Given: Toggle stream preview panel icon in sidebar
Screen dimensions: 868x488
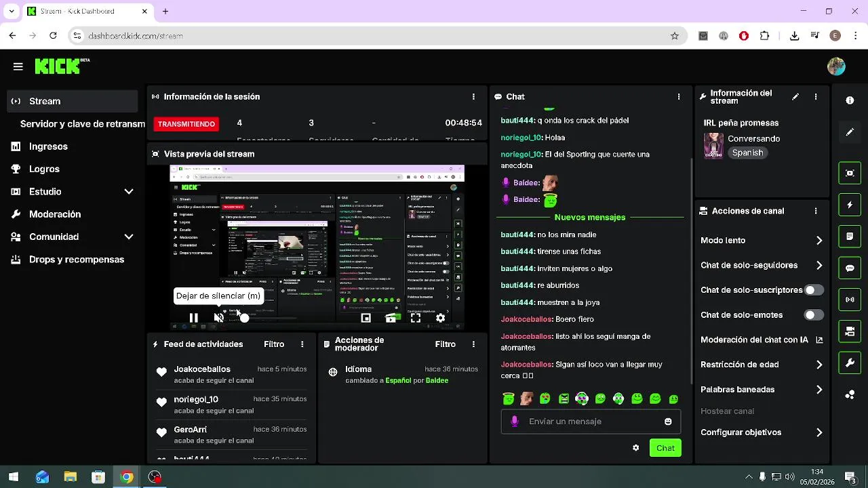Looking at the screenshot, I should pos(850,173).
